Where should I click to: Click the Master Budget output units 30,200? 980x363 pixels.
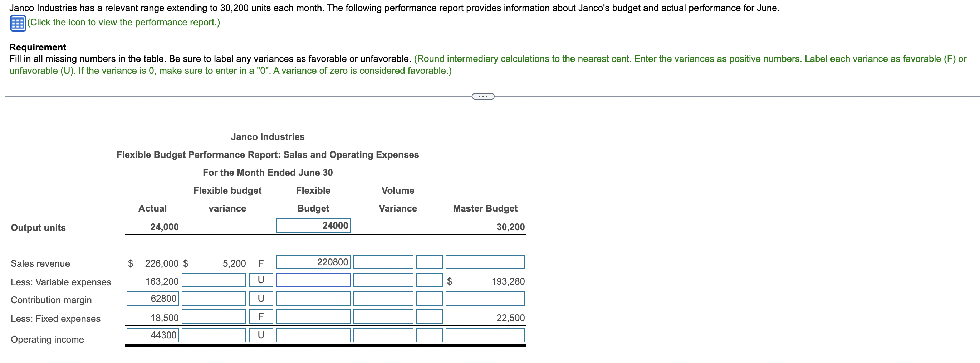pyautogui.click(x=510, y=227)
